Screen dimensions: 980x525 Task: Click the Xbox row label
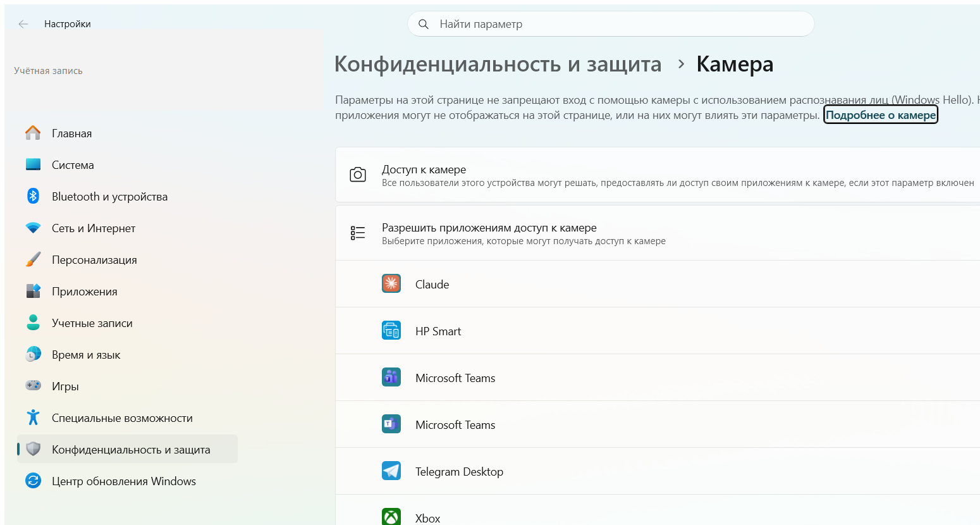(428, 519)
